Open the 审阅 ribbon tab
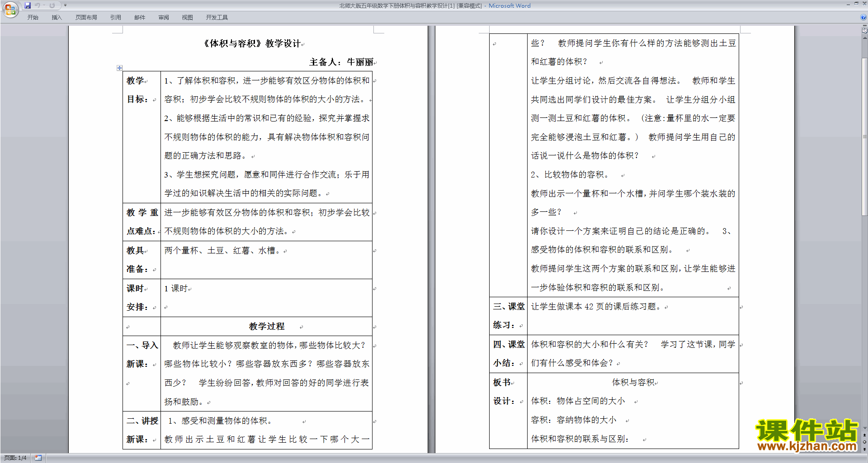 pos(164,17)
